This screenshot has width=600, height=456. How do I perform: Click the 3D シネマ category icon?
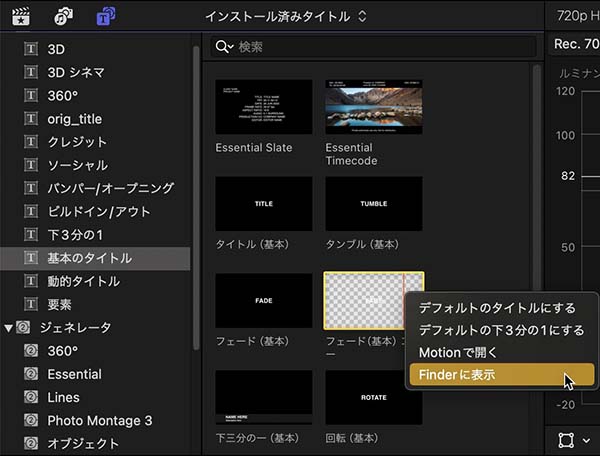coord(30,72)
